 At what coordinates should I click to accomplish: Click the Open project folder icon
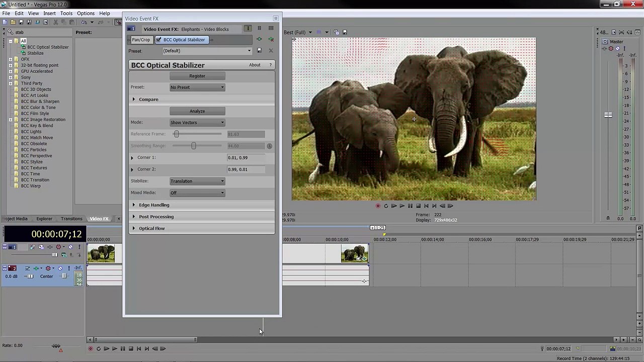pyautogui.click(x=13, y=22)
